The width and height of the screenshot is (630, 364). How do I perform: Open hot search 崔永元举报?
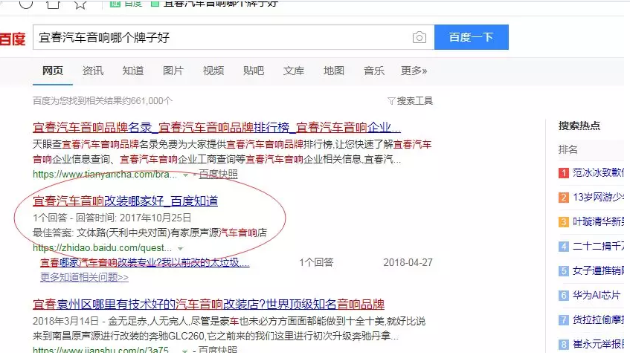pos(598,344)
